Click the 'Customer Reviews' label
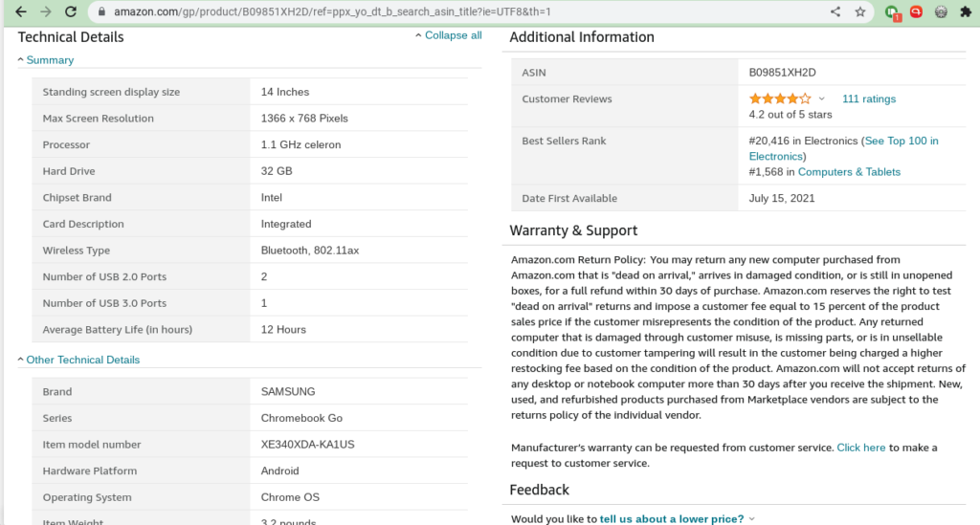 [x=567, y=98]
